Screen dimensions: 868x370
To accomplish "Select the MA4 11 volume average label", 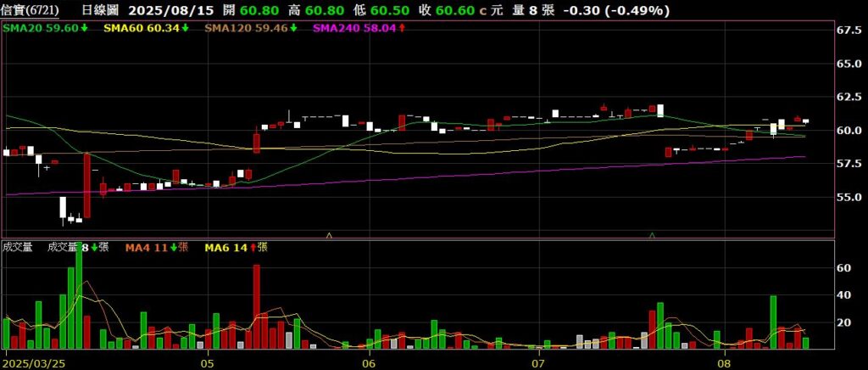I will [x=147, y=248].
